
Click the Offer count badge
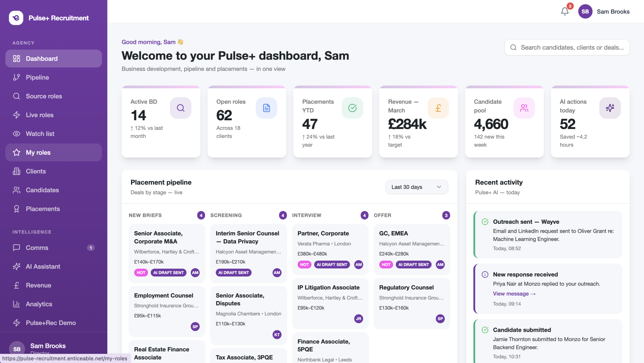pyautogui.click(x=446, y=215)
